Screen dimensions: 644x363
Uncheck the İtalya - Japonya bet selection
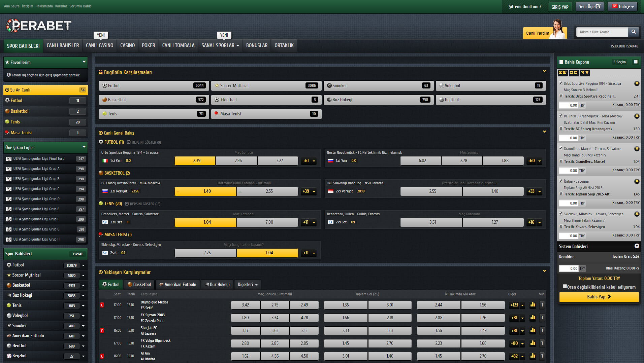pos(561,181)
